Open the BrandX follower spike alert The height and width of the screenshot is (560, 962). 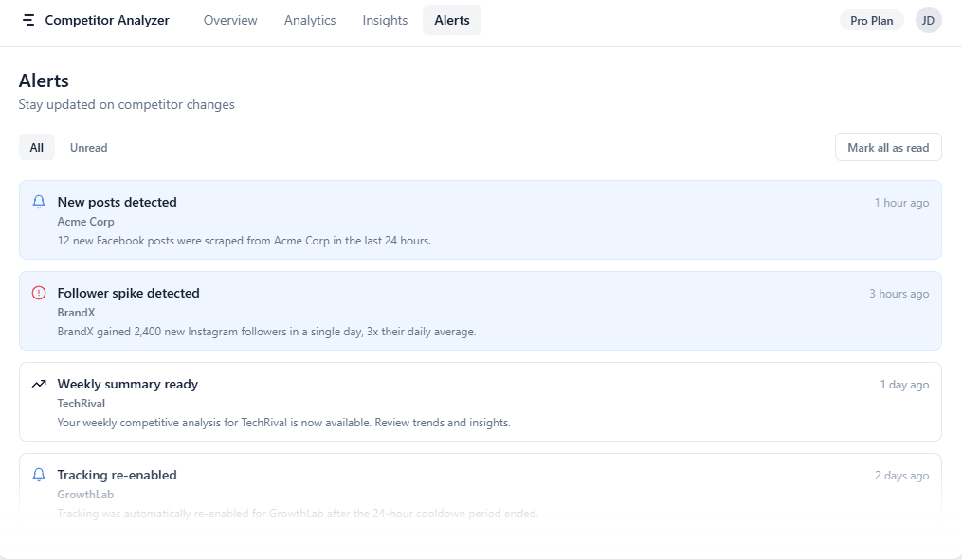pyautogui.click(x=480, y=311)
